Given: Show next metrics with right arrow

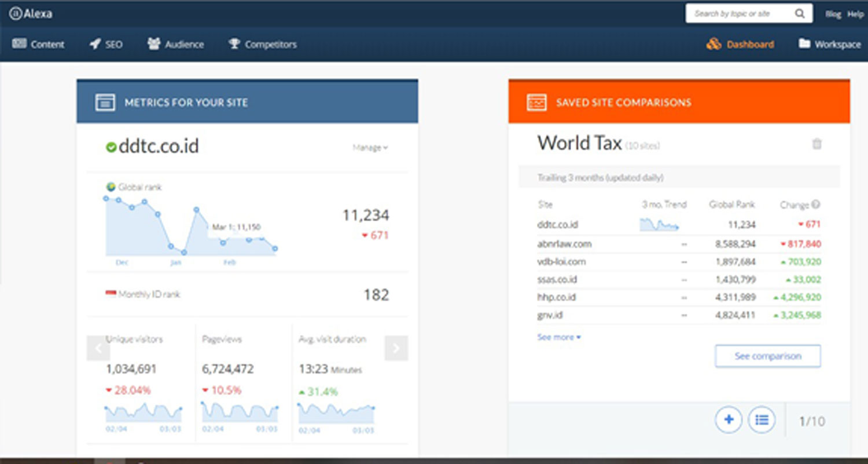Looking at the screenshot, I should coord(396,348).
